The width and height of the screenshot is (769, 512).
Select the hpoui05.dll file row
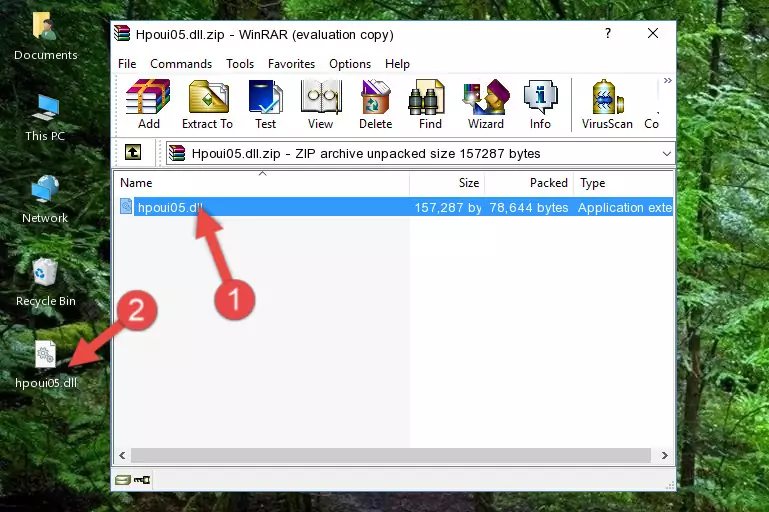click(x=395, y=207)
